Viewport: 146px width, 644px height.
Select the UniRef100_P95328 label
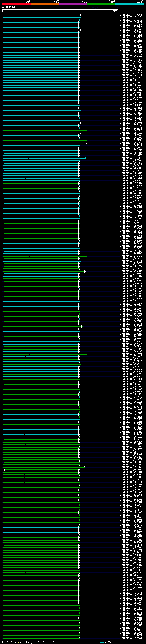click(x=131, y=306)
